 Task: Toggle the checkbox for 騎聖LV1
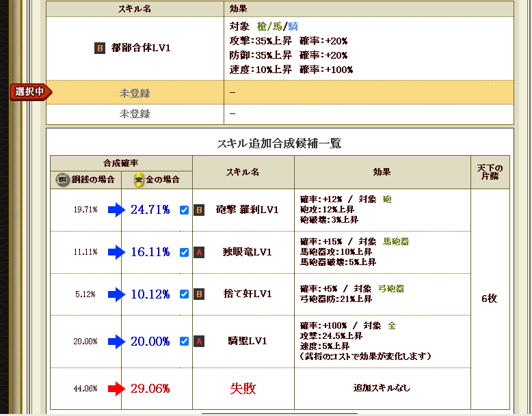tap(184, 342)
